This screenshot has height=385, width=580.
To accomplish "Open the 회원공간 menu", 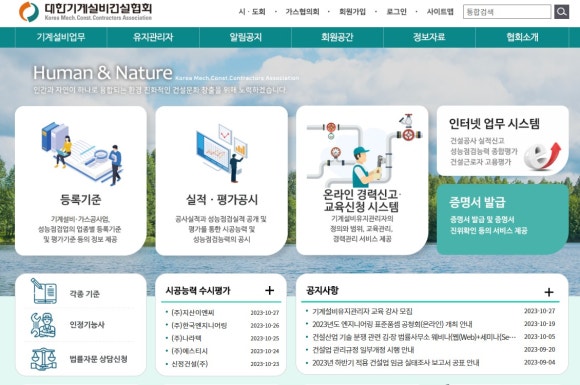I will (x=337, y=37).
